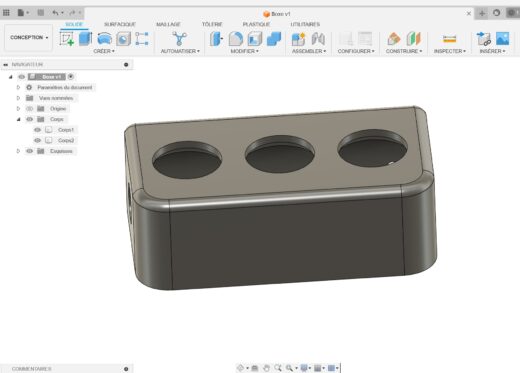
Task: Select the Joint tool in Assembler
Action: 318,39
